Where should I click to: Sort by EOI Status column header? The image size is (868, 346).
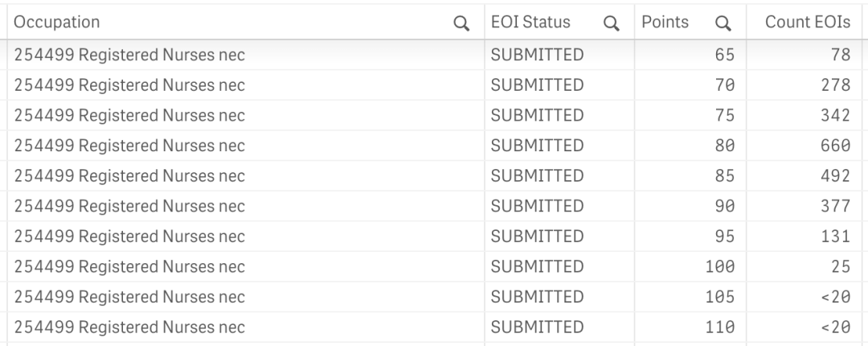click(530, 23)
